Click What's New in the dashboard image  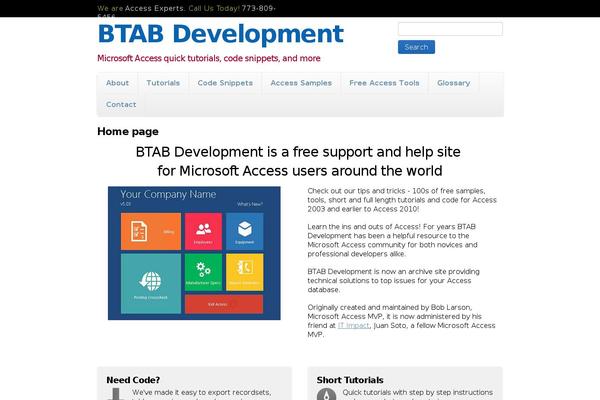(x=249, y=204)
